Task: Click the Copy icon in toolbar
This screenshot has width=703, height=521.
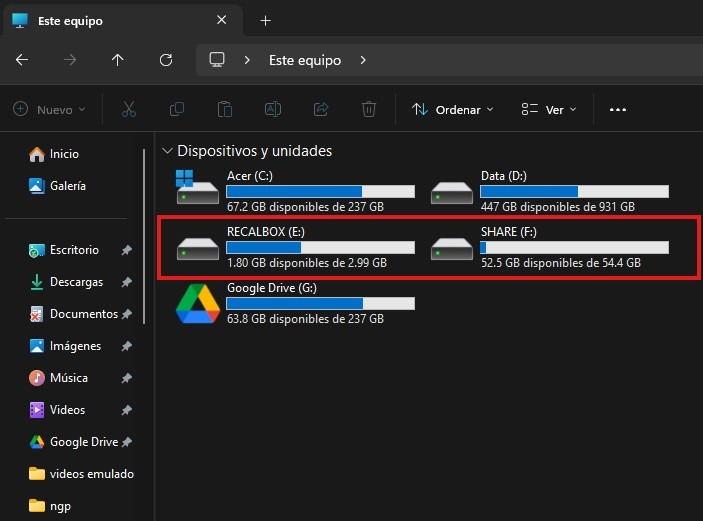Action: tap(177, 110)
